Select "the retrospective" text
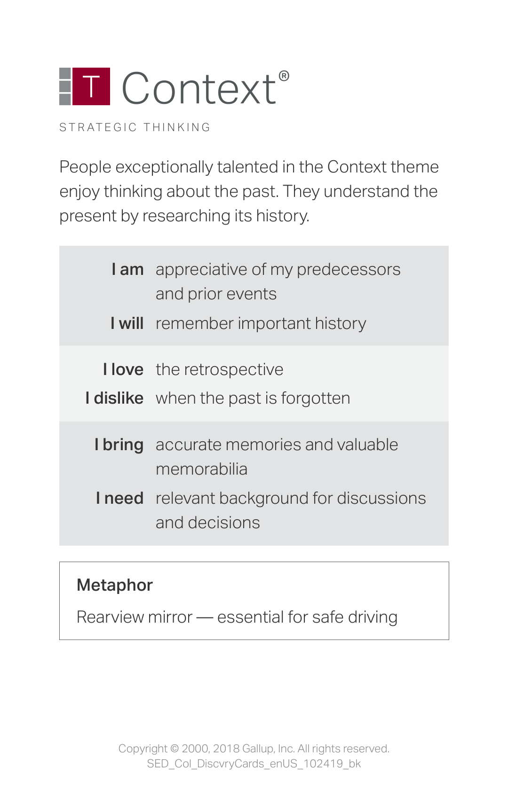This screenshot has height=812, width=508. (220, 370)
